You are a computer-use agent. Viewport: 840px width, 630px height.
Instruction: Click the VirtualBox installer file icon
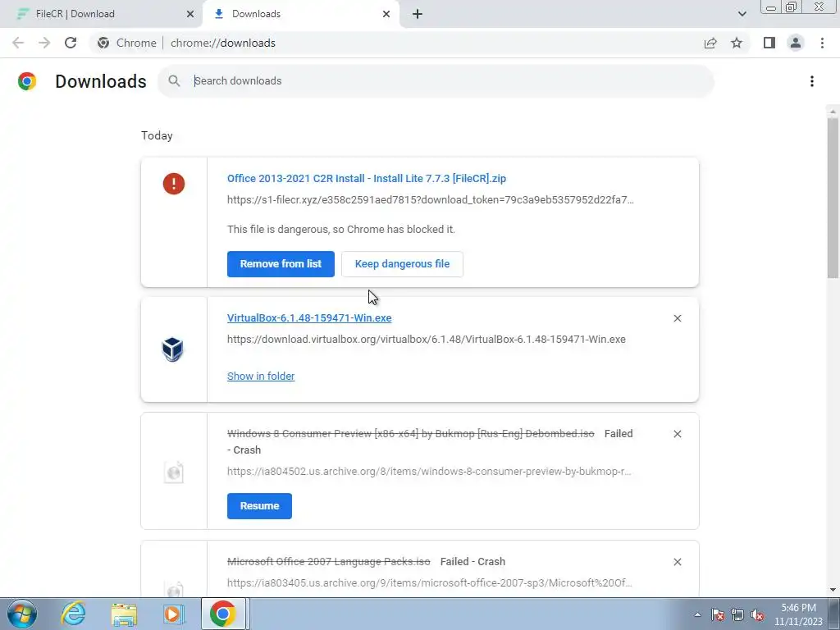[172, 349]
